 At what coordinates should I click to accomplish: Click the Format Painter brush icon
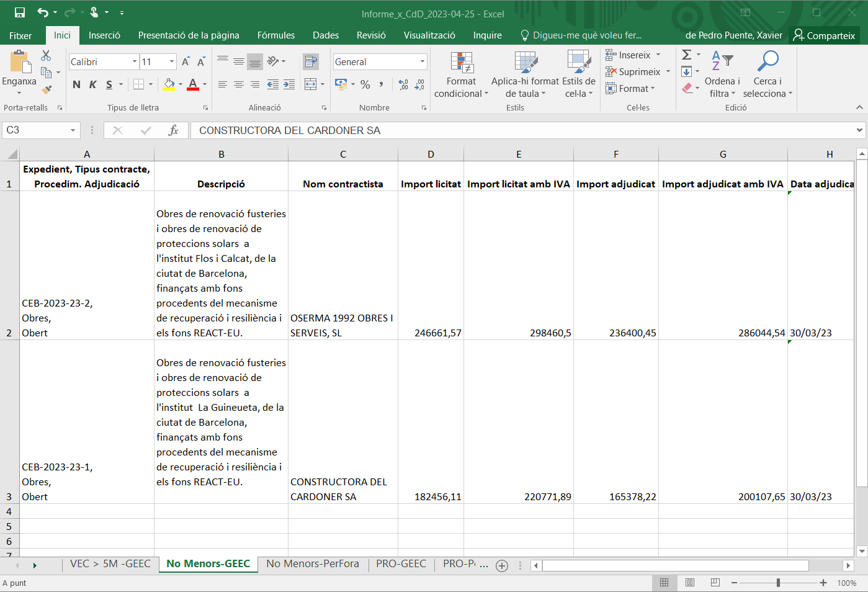pos(47,89)
